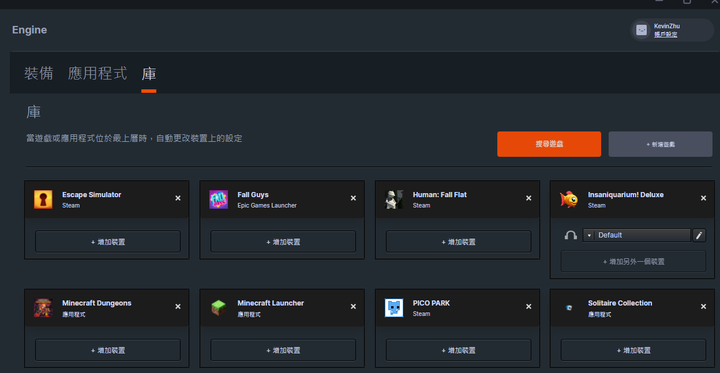Switch to the 裝備 tab

(x=39, y=73)
